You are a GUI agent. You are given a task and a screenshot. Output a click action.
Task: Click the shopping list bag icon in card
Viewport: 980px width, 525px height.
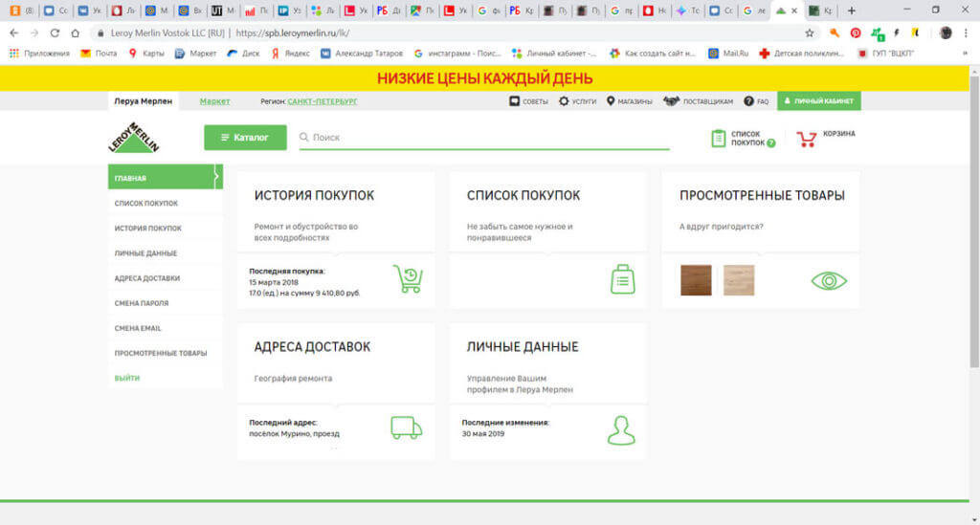(623, 279)
